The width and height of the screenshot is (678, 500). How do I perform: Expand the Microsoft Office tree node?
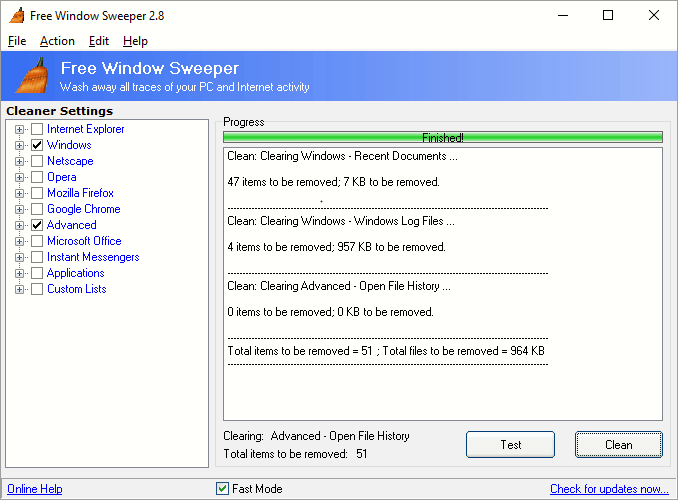click(19, 241)
